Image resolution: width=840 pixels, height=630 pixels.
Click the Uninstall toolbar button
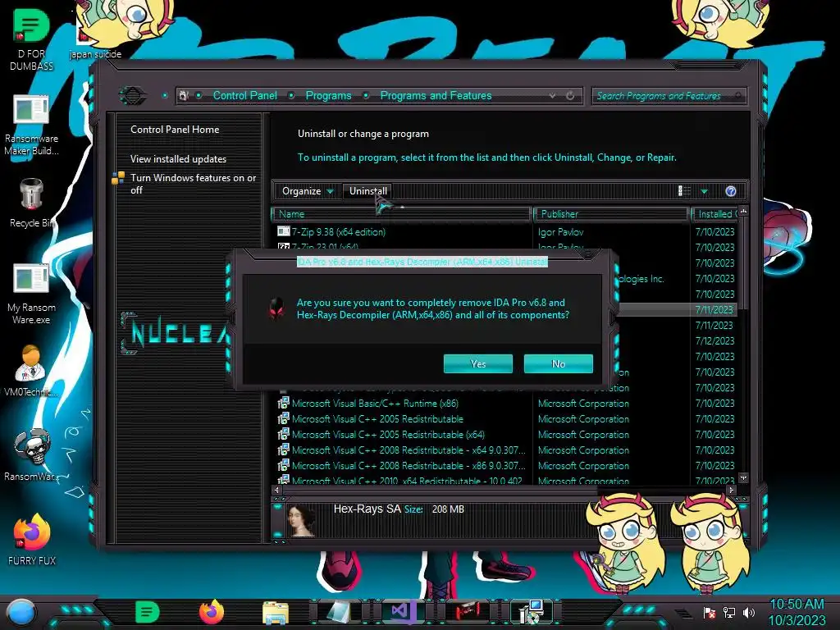pyautogui.click(x=368, y=190)
